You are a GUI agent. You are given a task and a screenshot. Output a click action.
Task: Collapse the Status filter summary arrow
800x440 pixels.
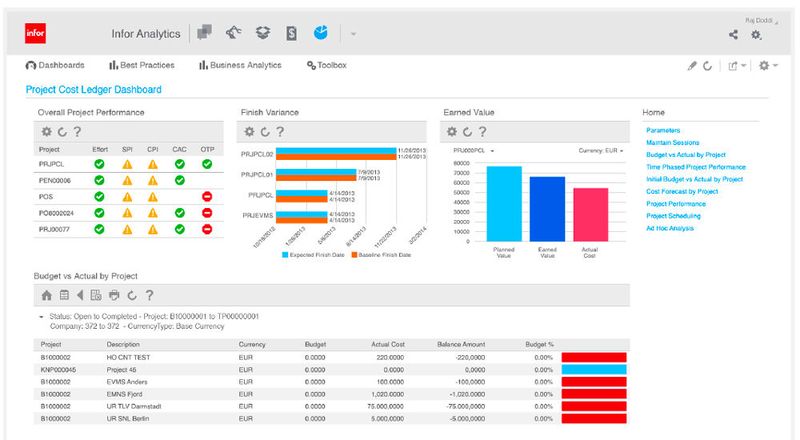click(x=39, y=316)
